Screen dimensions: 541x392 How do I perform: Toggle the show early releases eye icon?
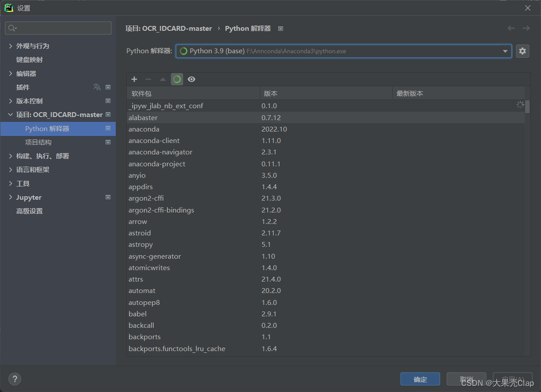point(191,79)
